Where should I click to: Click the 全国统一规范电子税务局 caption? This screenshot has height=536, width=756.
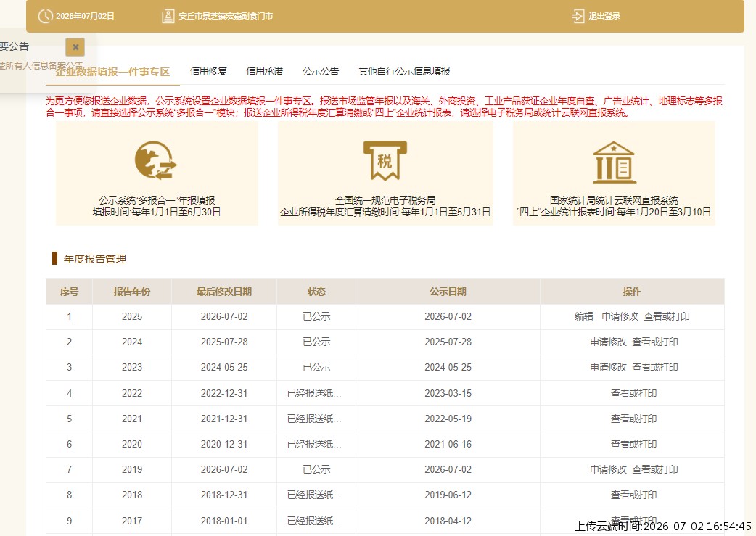click(385, 200)
